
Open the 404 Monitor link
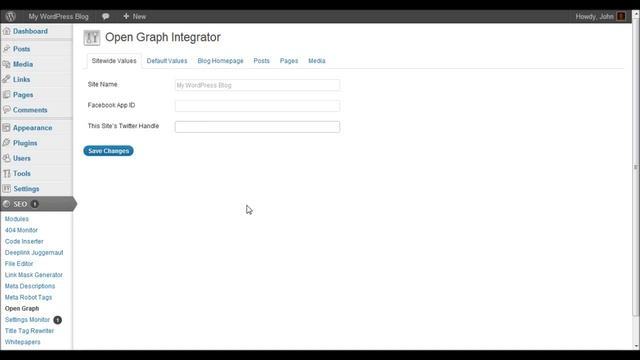click(21, 230)
